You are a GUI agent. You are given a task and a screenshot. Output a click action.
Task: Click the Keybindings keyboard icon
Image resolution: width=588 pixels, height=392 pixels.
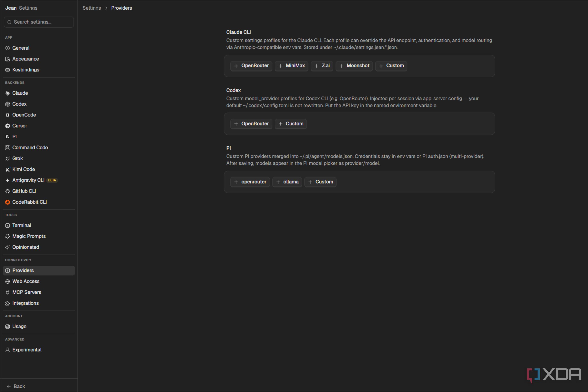tap(7, 70)
